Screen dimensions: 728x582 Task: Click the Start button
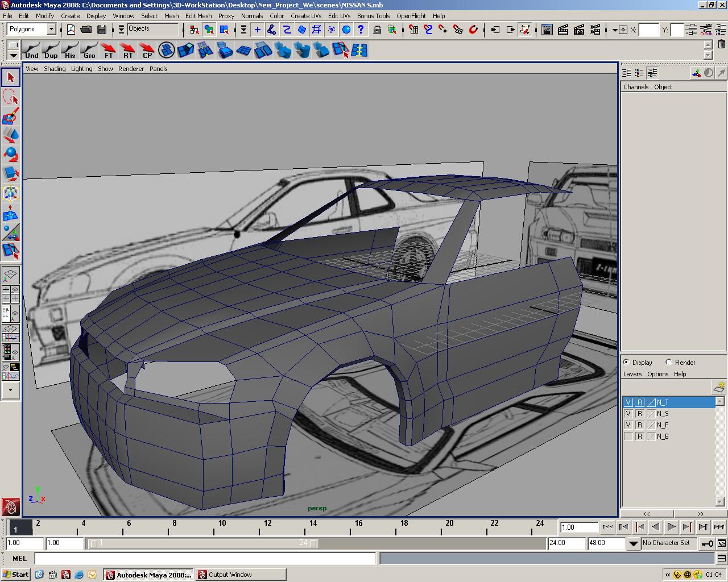(x=16, y=575)
